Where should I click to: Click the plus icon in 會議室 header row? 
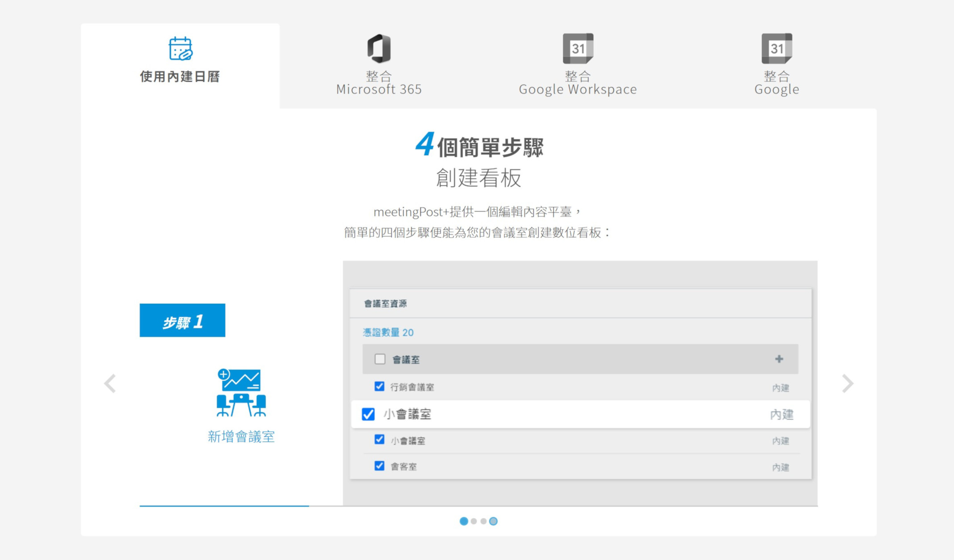[779, 359]
